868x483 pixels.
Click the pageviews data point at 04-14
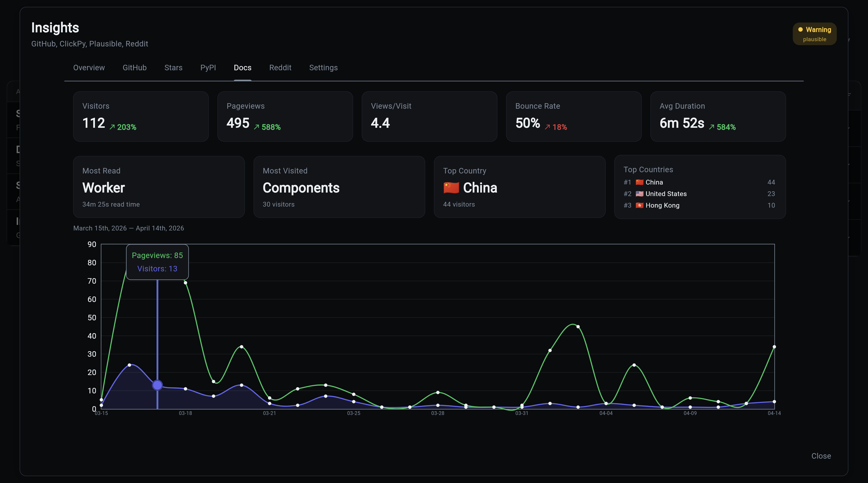774,347
